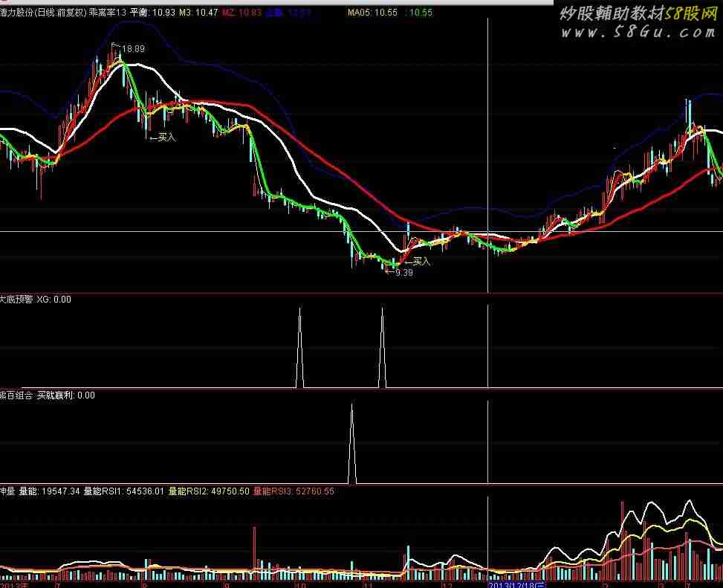Click the XG: 0.00 value
Viewport: 723px width, 588px height.
(54, 300)
